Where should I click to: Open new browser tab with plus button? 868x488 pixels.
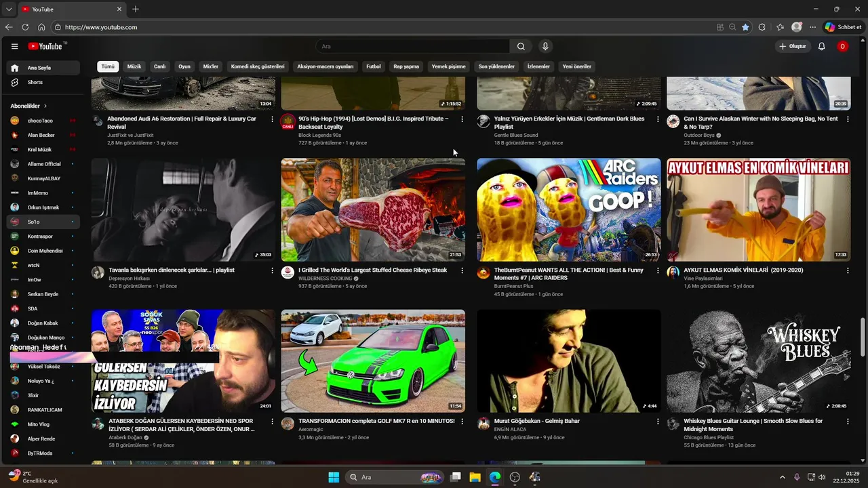[x=136, y=9]
